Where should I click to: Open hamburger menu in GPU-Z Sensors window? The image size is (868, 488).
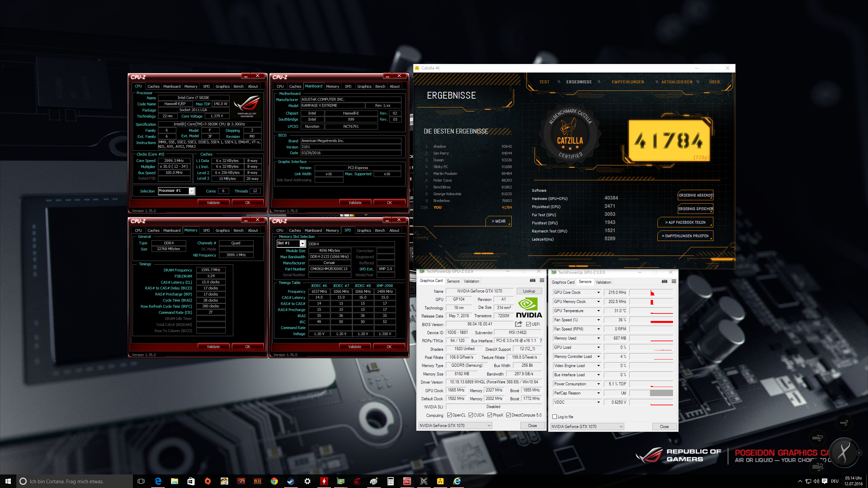pos(674,282)
